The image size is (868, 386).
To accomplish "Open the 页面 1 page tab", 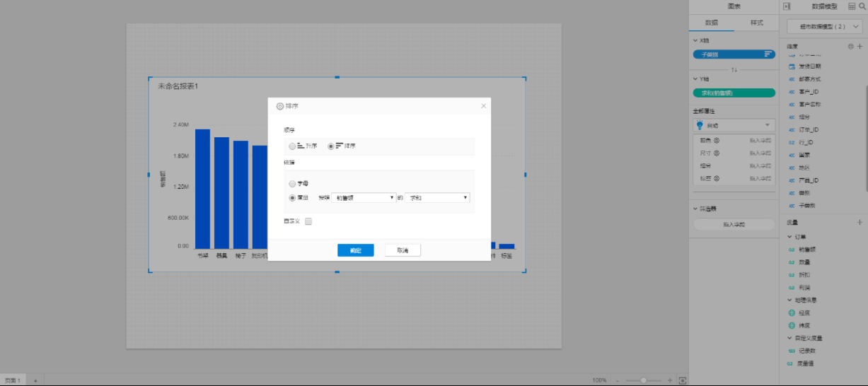I will (13, 380).
